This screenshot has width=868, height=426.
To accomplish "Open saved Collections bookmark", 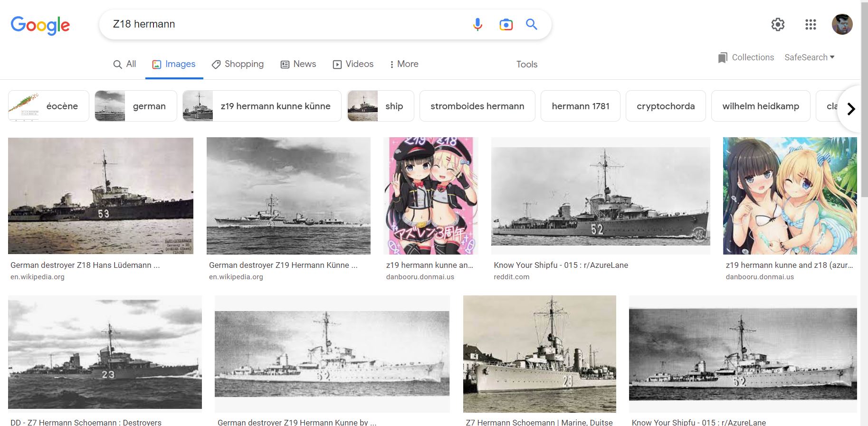I will (x=746, y=57).
